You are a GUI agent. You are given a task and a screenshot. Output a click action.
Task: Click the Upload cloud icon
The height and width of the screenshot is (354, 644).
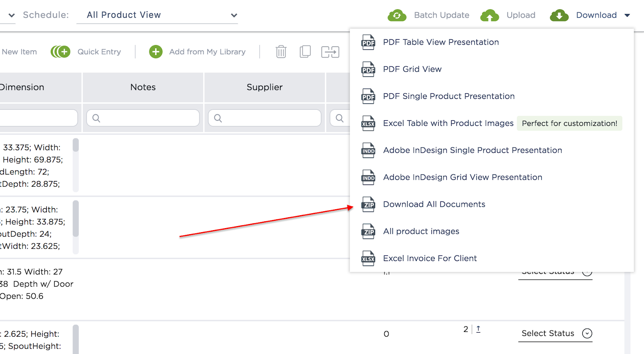[489, 15]
